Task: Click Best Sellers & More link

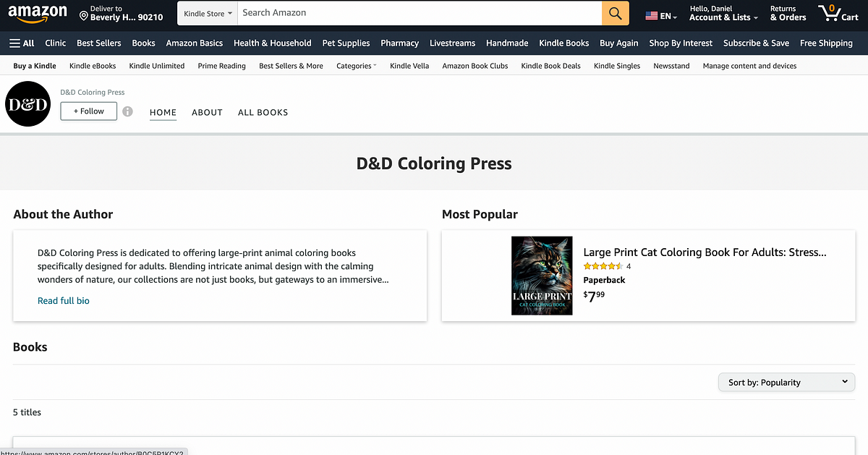Action: [291, 66]
